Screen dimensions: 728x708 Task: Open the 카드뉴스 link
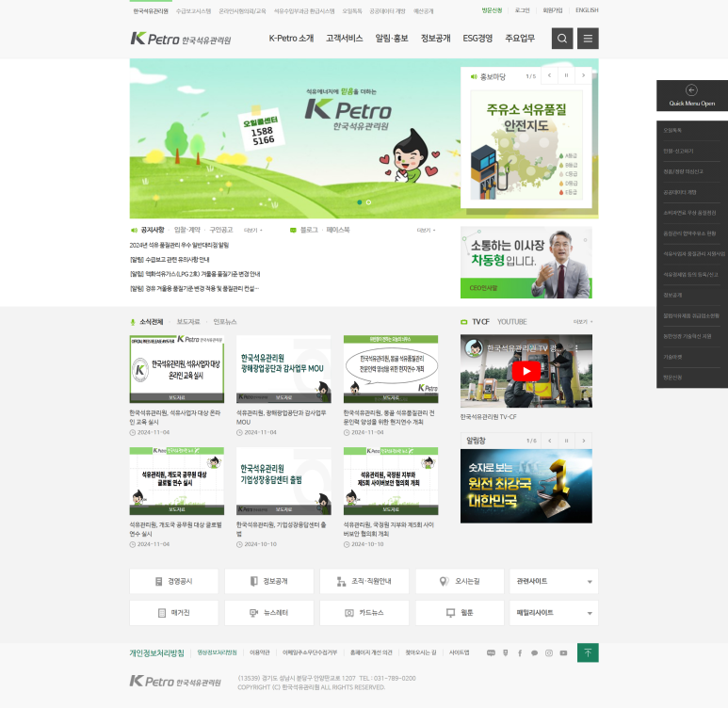364,613
